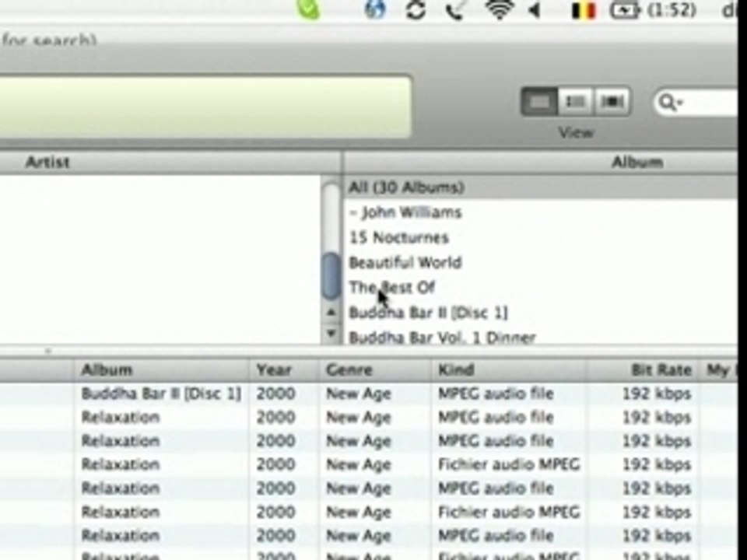747x560 pixels.
Task: Select the Beautiful World album
Action: (x=542, y=262)
